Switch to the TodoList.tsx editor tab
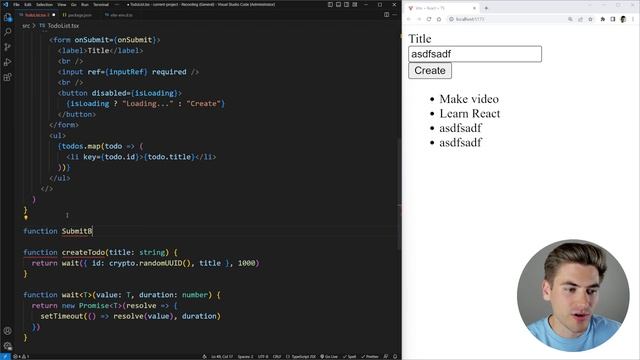Image resolution: width=640 pixels, height=360 pixels. 37,15
